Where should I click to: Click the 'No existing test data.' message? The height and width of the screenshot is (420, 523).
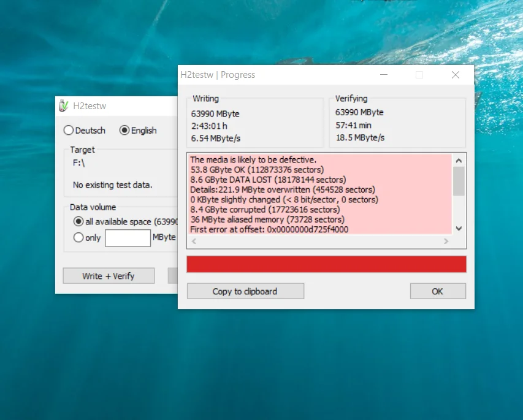click(x=112, y=185)
